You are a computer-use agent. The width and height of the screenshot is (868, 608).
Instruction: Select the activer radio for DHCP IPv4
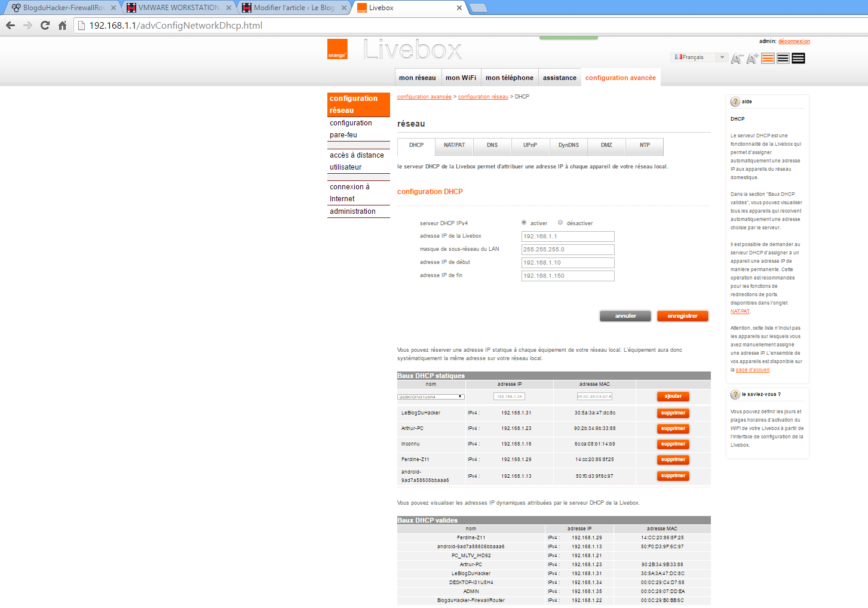(524, 223)
